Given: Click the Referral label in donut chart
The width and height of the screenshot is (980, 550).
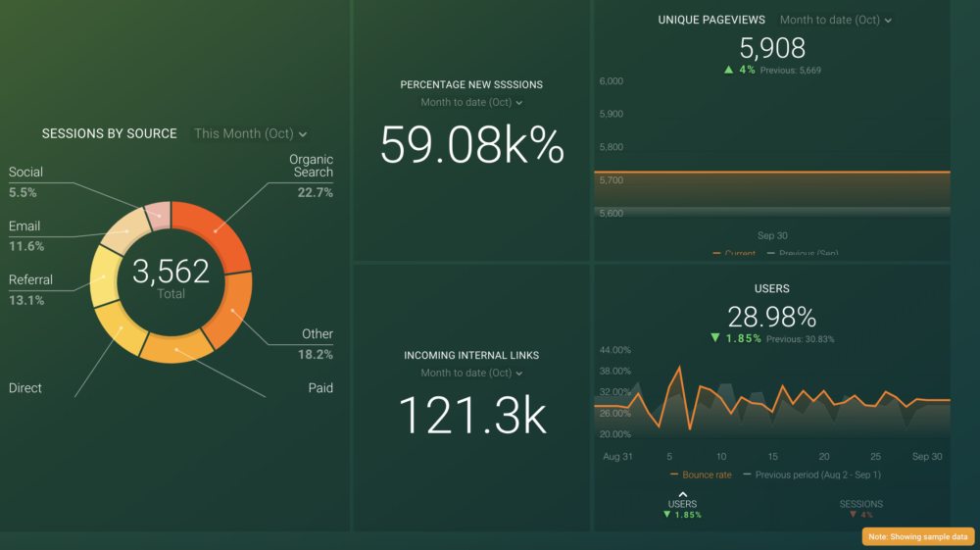Looking at the screenshot, I should (30, 280).
